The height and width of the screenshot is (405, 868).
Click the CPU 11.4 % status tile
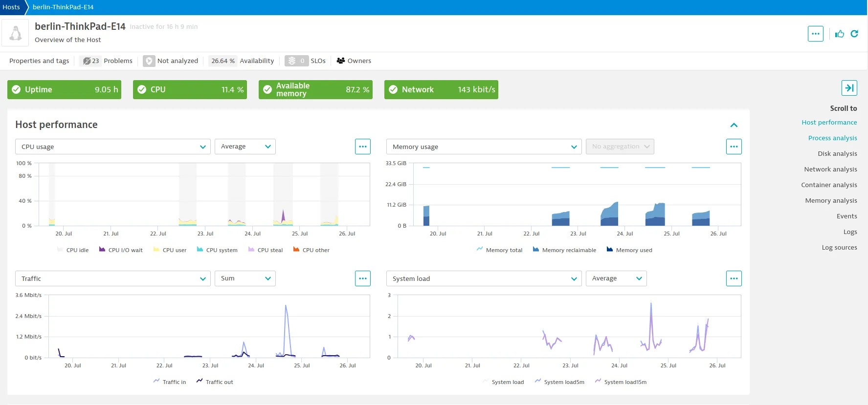(190, 89)
